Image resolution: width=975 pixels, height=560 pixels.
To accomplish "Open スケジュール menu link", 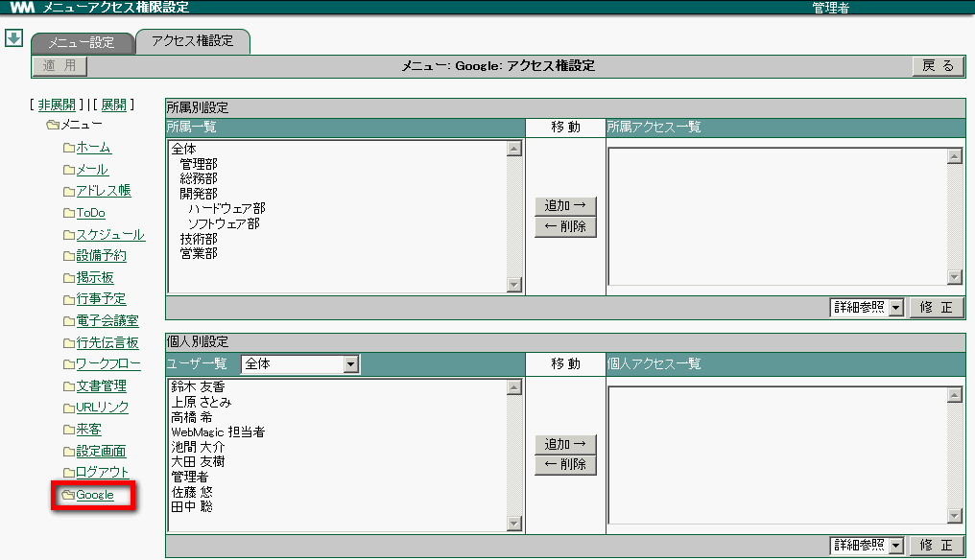I will click(110, 235).
